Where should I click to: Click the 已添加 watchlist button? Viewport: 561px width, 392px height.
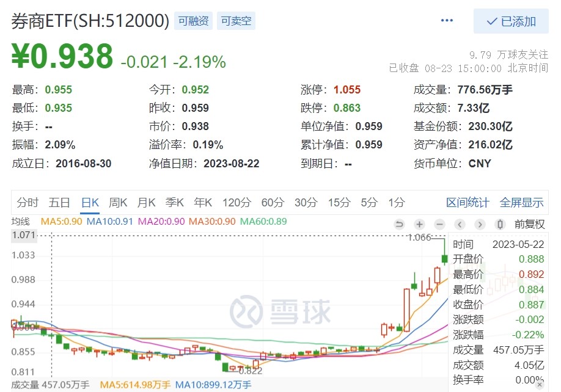point(511,21)
